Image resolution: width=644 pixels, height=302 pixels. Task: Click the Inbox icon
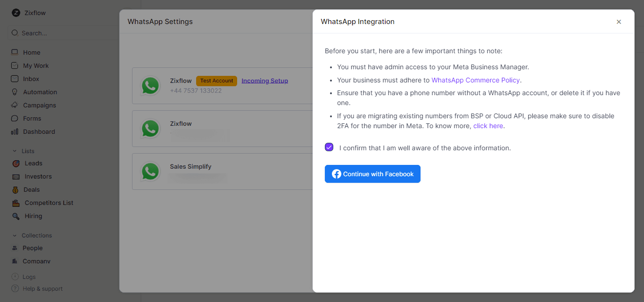tap(15, 79)
